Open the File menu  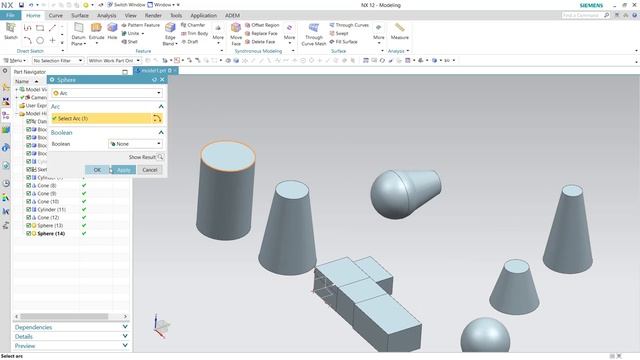10,16
